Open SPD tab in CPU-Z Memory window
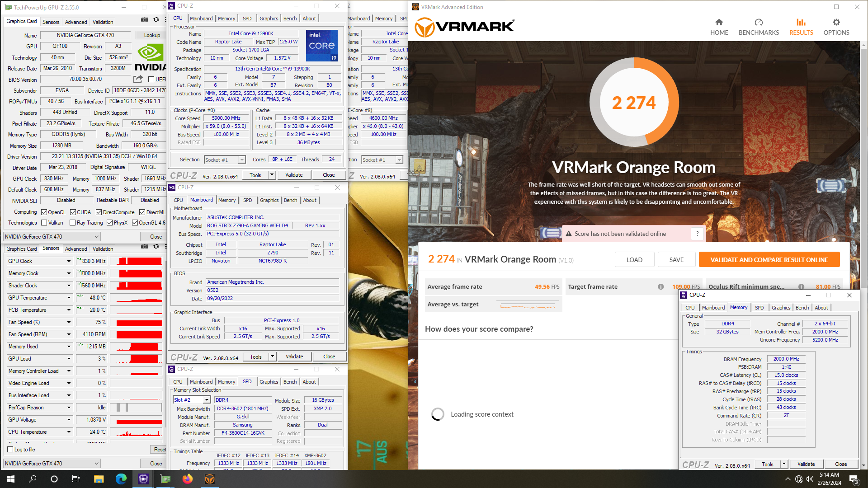This screenshot has width=868, height=488. click(x=759, y=308)
